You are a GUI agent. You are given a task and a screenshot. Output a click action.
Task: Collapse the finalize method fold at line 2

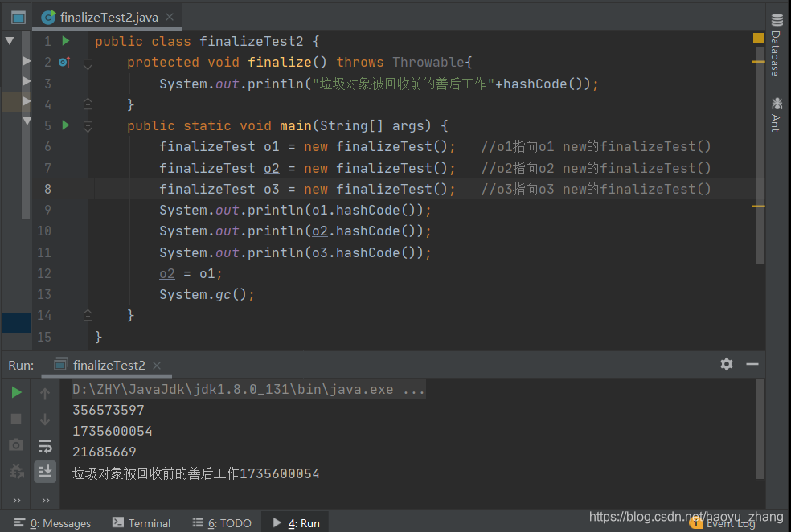(88, 63)
